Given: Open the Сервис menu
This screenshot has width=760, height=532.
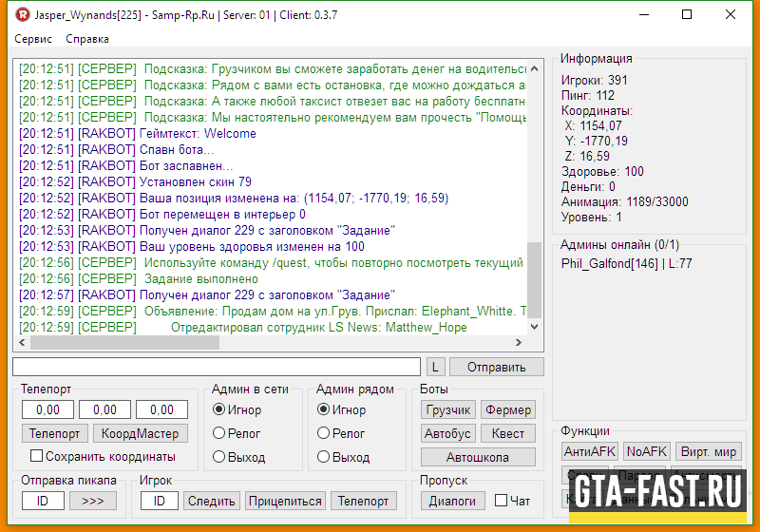Looking at the screenshot, I should pyautogui.click(x=33, y=39).
